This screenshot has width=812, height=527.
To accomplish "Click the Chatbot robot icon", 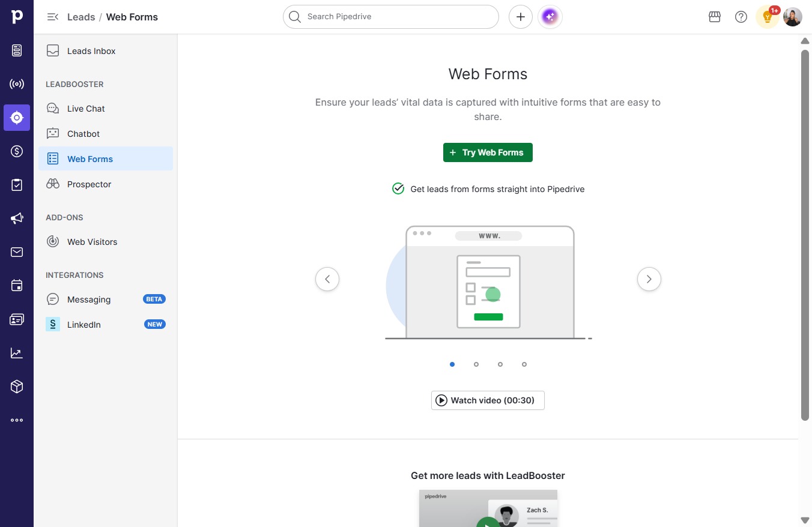I will 53,134.
